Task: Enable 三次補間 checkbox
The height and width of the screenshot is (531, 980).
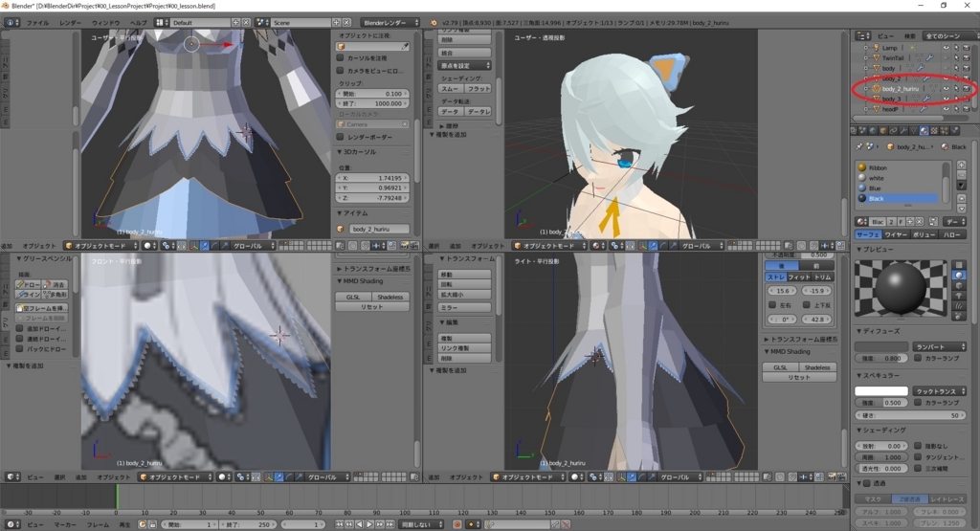Action: pyautogui.click(x=918, y=468)
